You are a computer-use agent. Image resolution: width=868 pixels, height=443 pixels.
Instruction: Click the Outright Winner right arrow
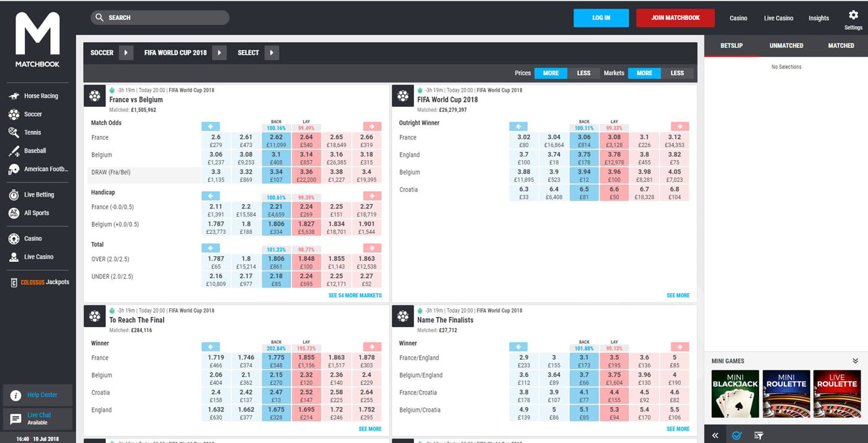point(680,126)
